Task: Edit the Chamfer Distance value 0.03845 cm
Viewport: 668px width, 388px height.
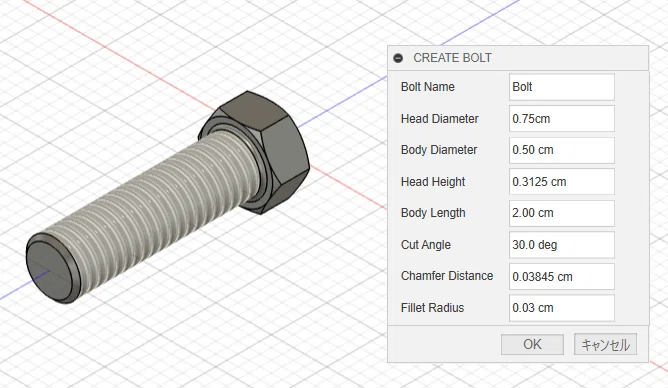Action: pos(561,276)
